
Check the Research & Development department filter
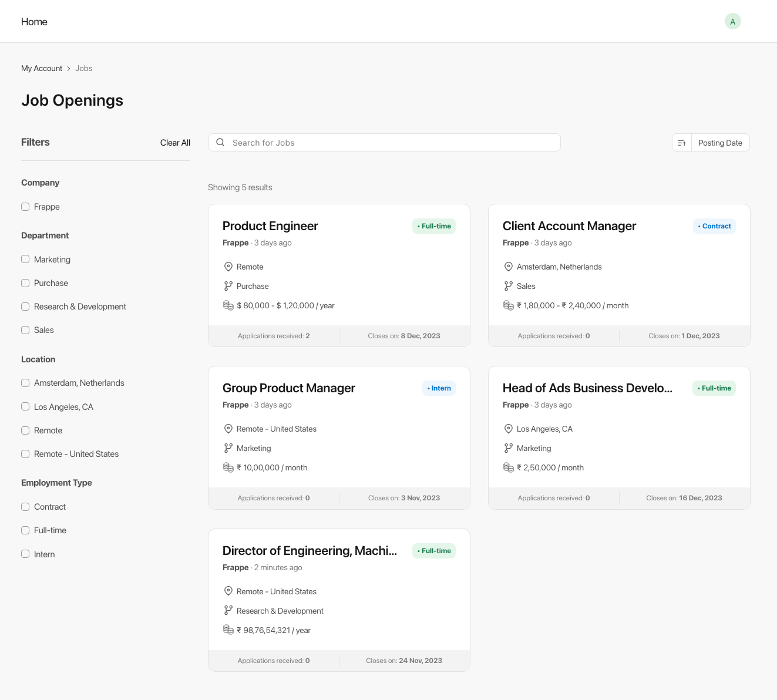(x=25, y=307)
